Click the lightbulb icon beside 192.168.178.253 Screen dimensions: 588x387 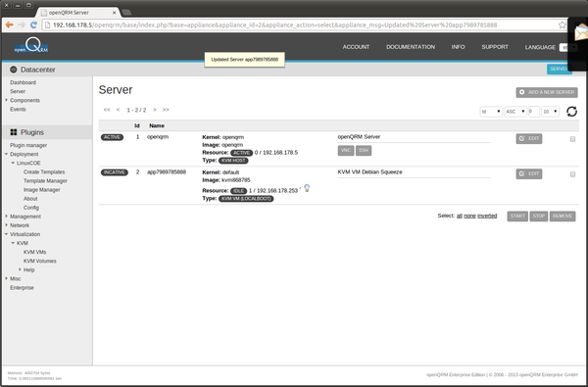tap(307, 188)
